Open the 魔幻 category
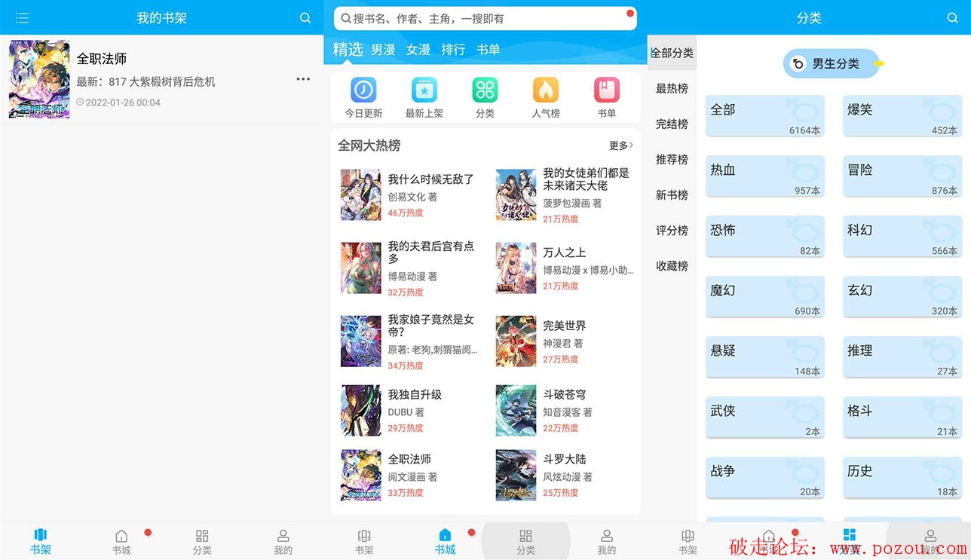 pyautogui.click(x=765, y=298)
